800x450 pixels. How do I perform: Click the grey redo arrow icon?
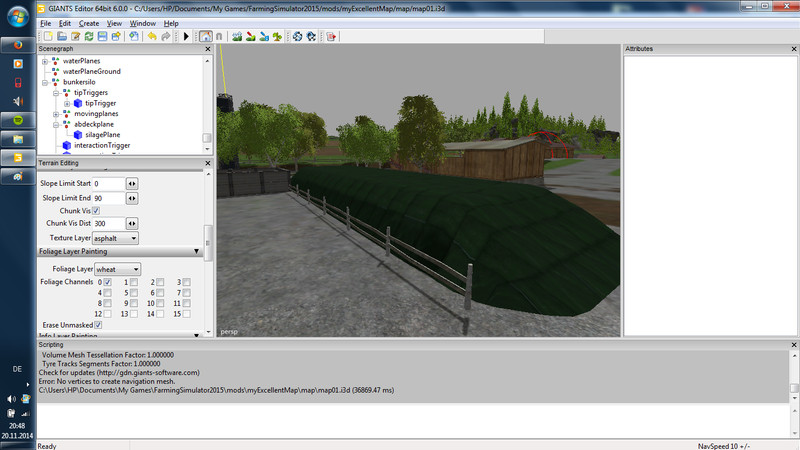166,36
